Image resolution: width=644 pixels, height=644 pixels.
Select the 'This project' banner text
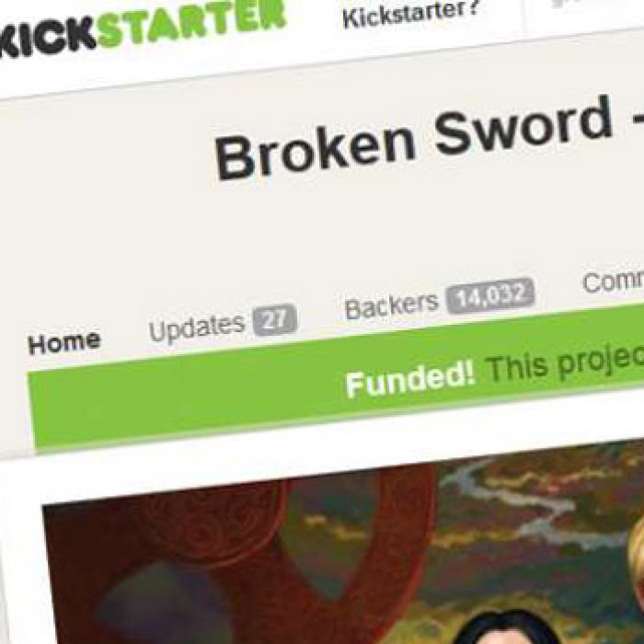(x=564, y=362)
